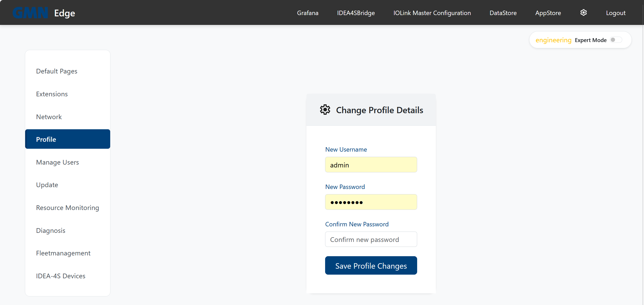Select IDEA-4S Devices
This screenshot has height=305, width=644.
61,276
